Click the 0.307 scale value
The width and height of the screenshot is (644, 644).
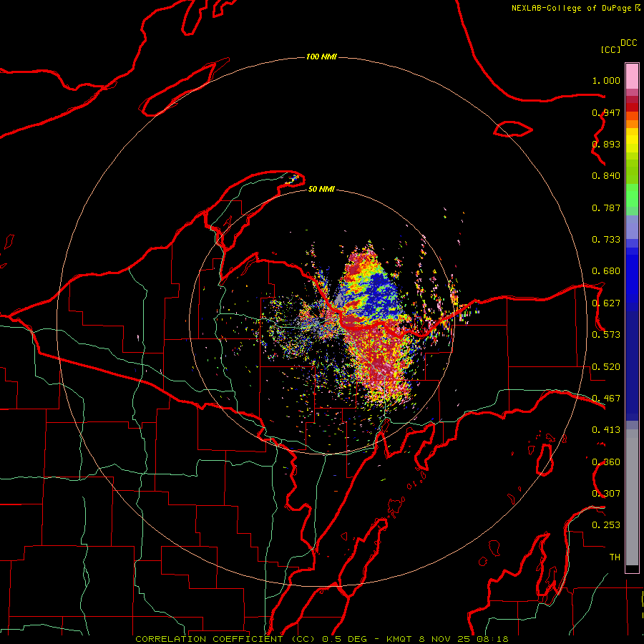click(x=606, y=494)
